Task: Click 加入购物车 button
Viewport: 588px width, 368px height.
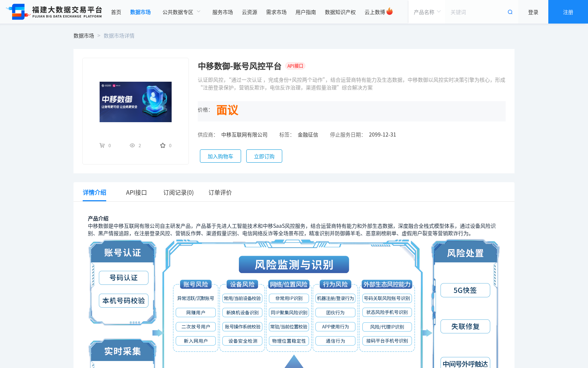Action: [x=220, y=156]
